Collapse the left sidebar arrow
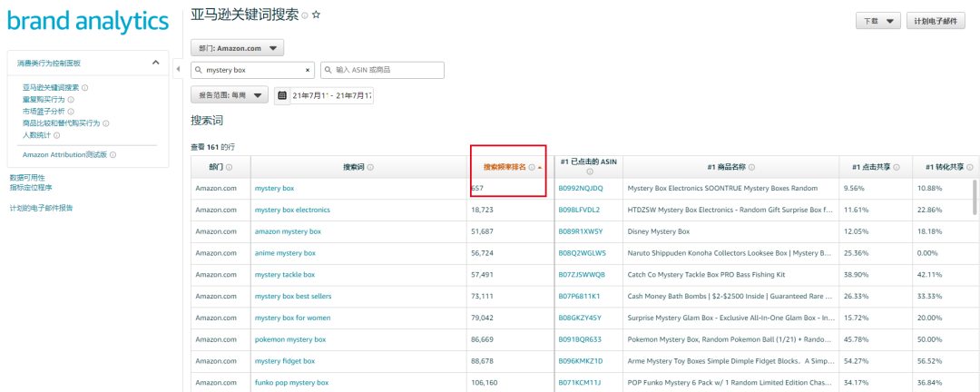 [178, 69]
